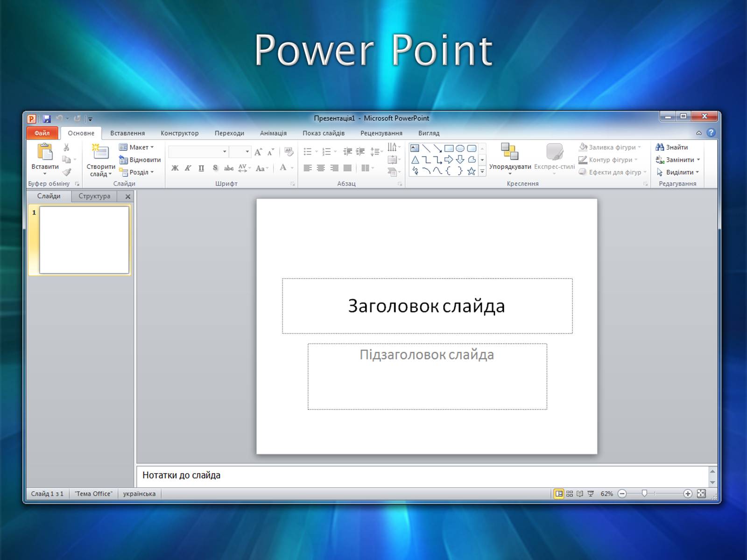Viewport: 747px width, 560px height.
Task: Select the down block arrow shape
Action: click(460, 160)
